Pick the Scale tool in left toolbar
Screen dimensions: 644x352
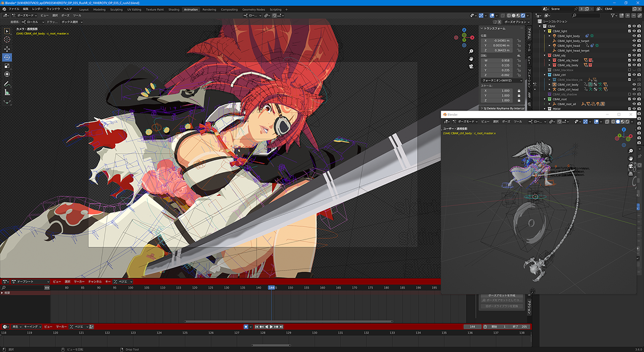tap(7, 66)
